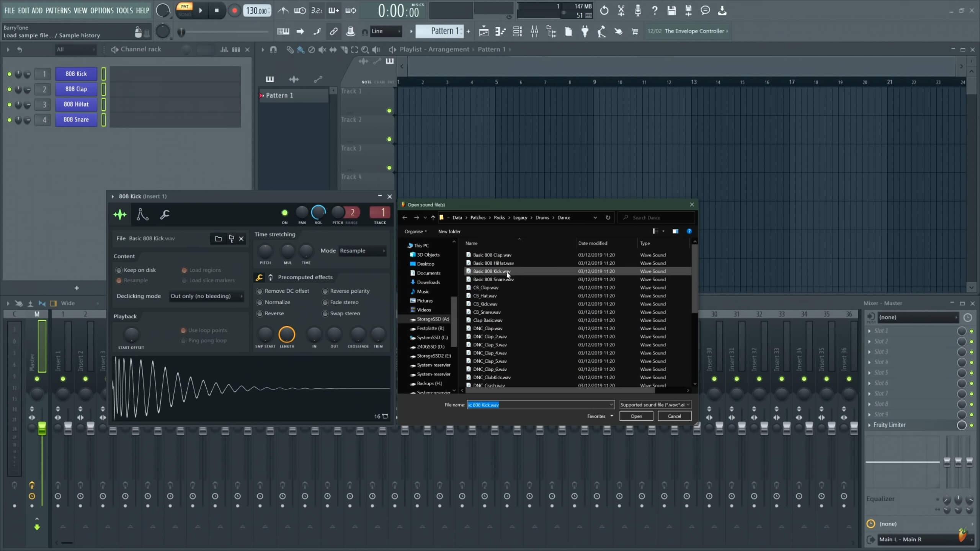This screenshot has width=980, height=551.
Task: Select the Reverse polarity icon in AudioClip
Action: click(x=325, y=291)
